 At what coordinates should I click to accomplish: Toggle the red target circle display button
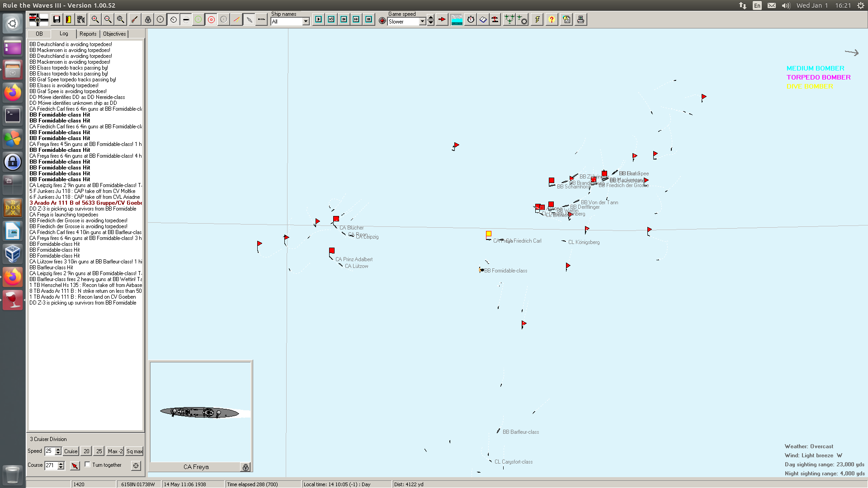tap(211, 19)
